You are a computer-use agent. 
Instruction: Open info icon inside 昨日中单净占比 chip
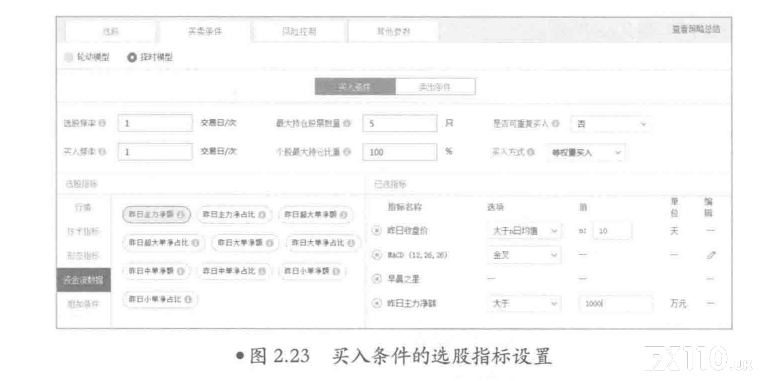click(262, 271)
